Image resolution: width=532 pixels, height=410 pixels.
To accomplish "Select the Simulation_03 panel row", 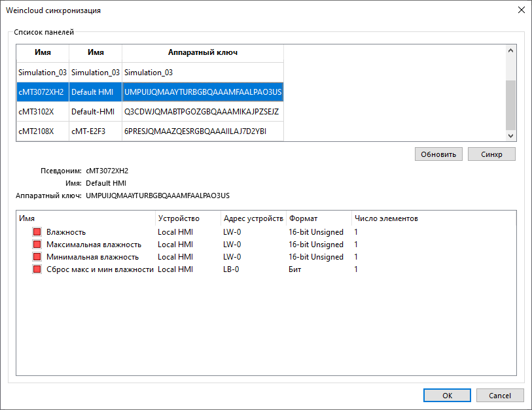I will click(x=43, y=73).
